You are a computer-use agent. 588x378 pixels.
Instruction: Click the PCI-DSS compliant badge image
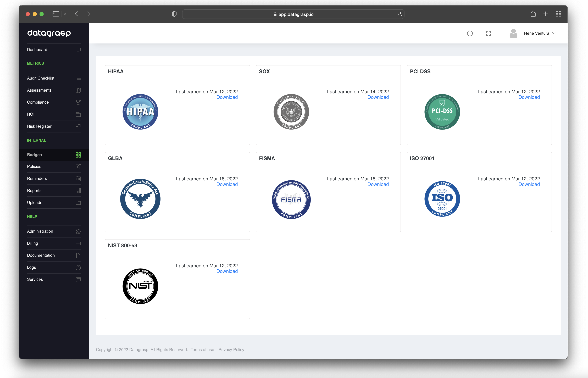pos(442,112)
